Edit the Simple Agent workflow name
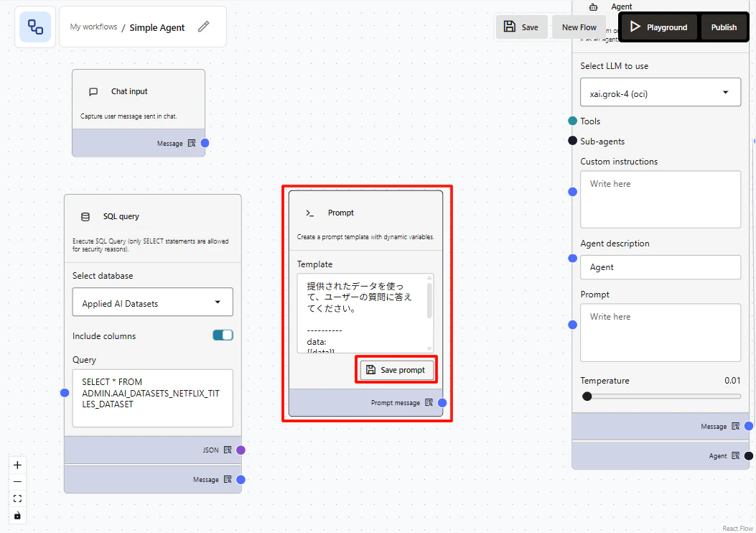 click(203, 27)
